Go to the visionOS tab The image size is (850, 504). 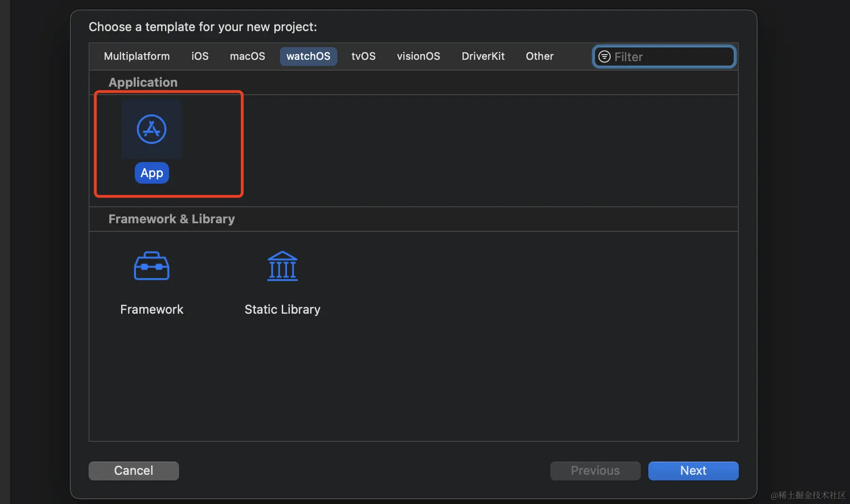pyautogui.click(x=418, y=57)
